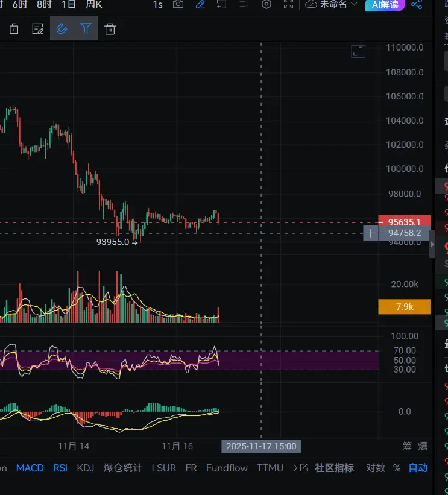Open the 未命名 template dropdown
448x495 pixels.
tap(332, 4)
